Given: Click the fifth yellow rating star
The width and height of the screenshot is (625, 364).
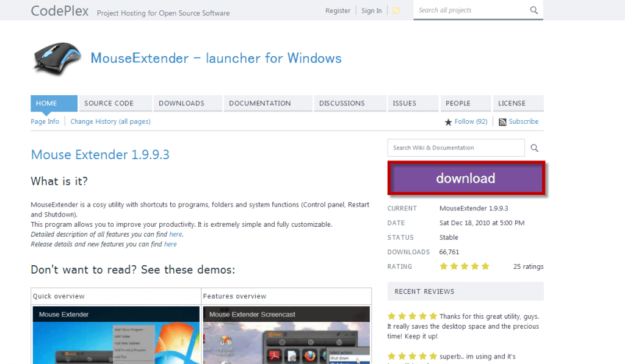Looking at the screenshot, I should point(485,266).
